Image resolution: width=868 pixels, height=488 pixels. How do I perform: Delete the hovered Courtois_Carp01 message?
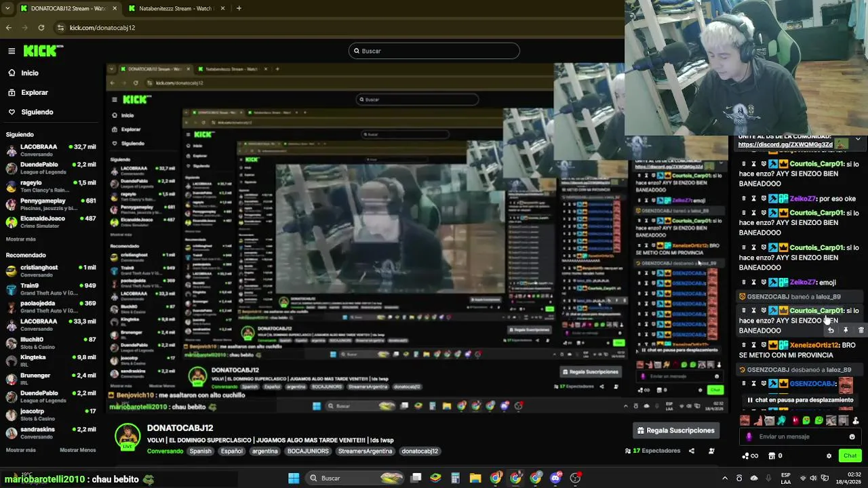coord(861,330)
